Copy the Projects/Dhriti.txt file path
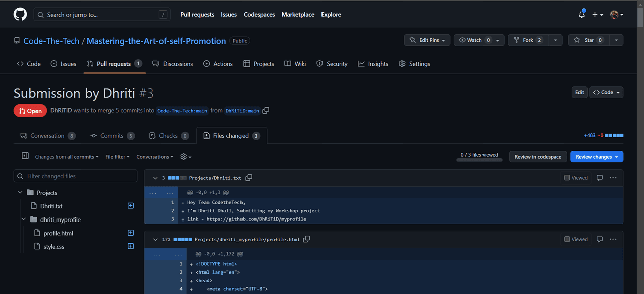Image resolution: width=644 pixels, height=294 pixels. (249, 178)
